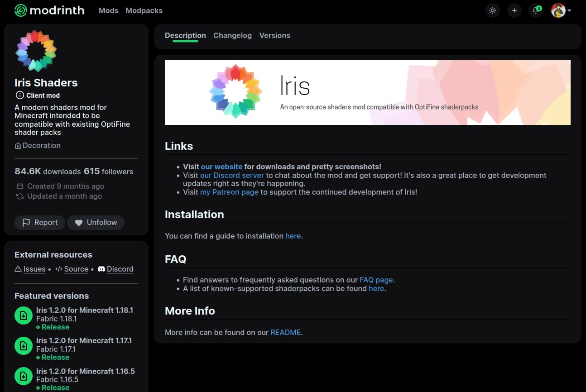Screen dimensions: 586x392
Task: Download Iris 1.2.0 for Minecraft 1.18.1
Action: coord(24,315)
